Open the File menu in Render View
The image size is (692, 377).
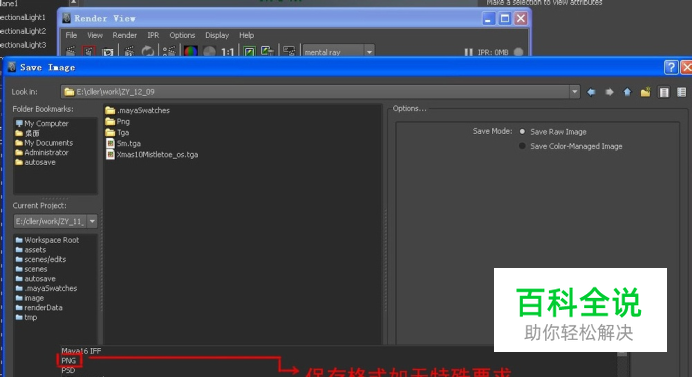(71, 35)
